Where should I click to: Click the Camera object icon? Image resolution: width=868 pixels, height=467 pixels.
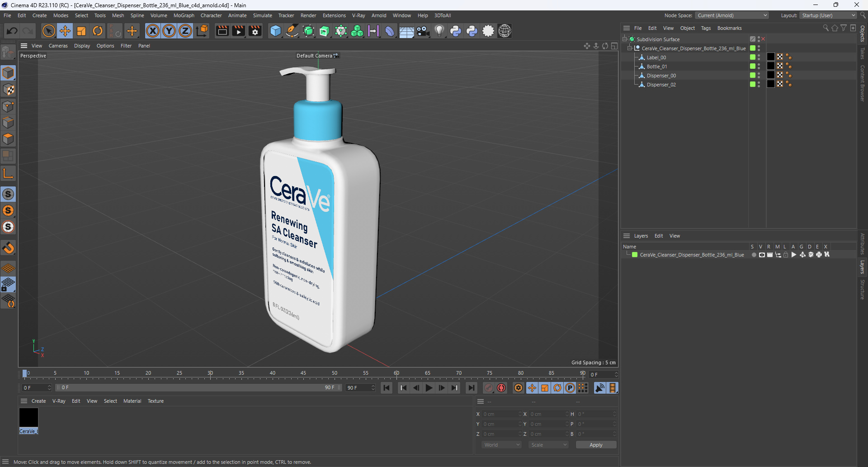pyautogui.click(x=423, y=31)
